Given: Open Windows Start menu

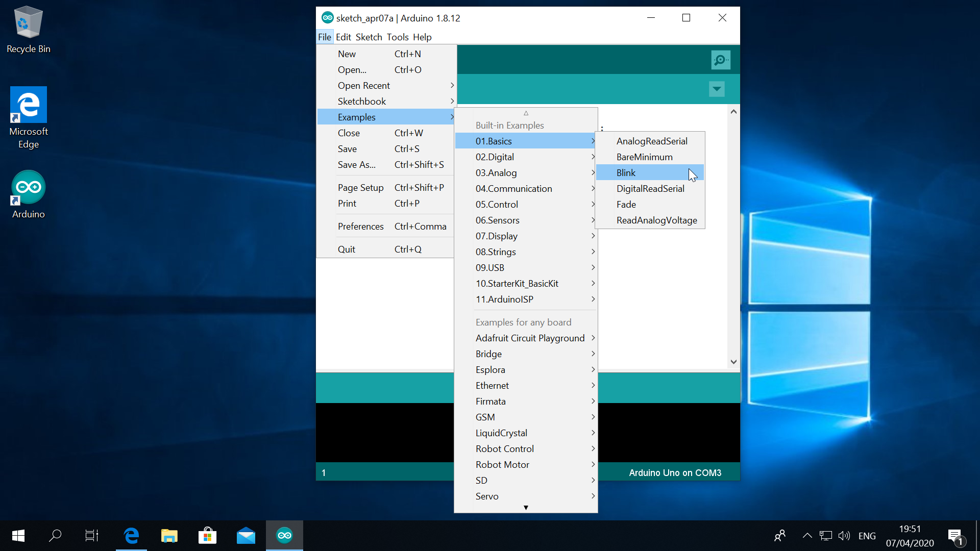Looking at the screenshot, I should tap(18, 536).
